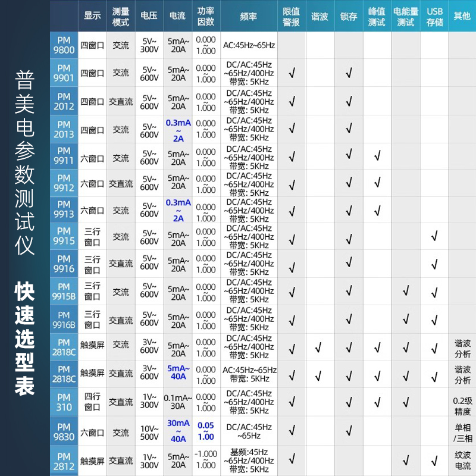476x476 pixels.
Task: Select PM 9830 锁存 check mark
Action: coord(349,430)
